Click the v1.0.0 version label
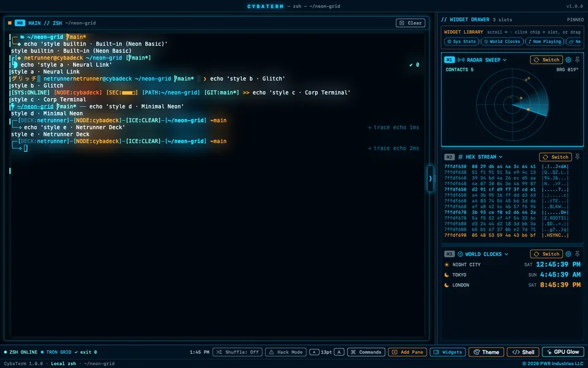The height and width of the screenshot is (368, 588). click(575, 6)
